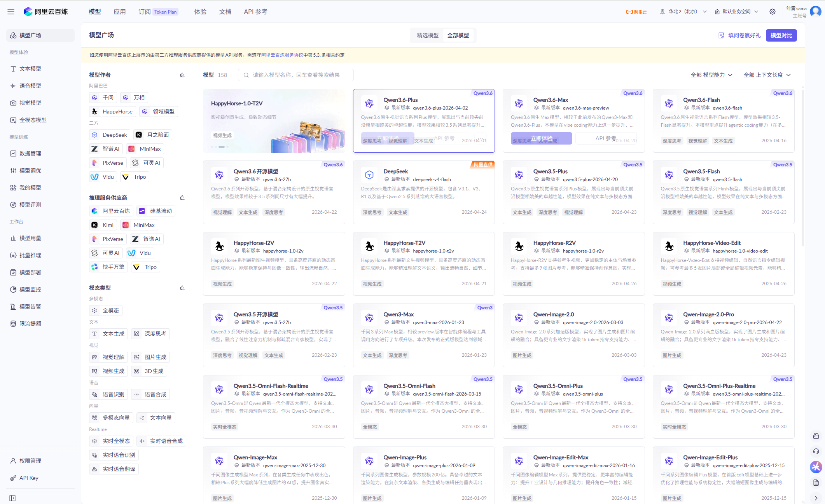Open the 应用 top navigation item
This screenshot has height=504, width=825.
click(120, 12)
